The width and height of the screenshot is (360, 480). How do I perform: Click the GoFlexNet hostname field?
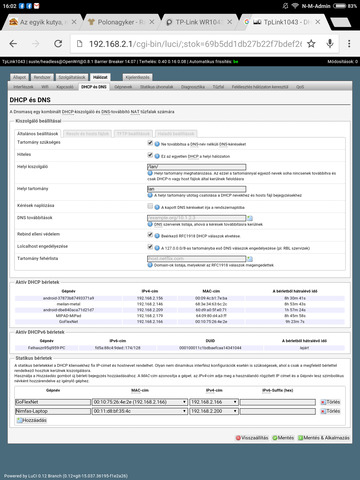pos(53,402)
